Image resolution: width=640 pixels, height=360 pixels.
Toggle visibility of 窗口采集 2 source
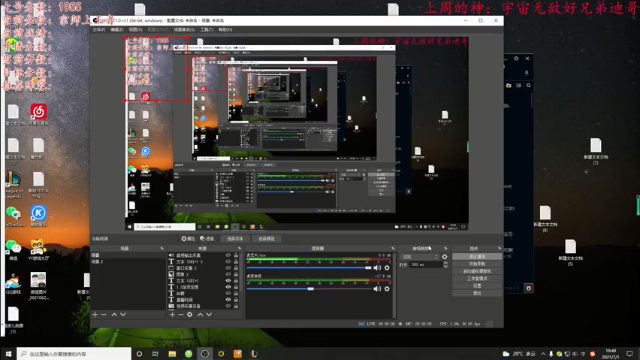tap(228, 268)
